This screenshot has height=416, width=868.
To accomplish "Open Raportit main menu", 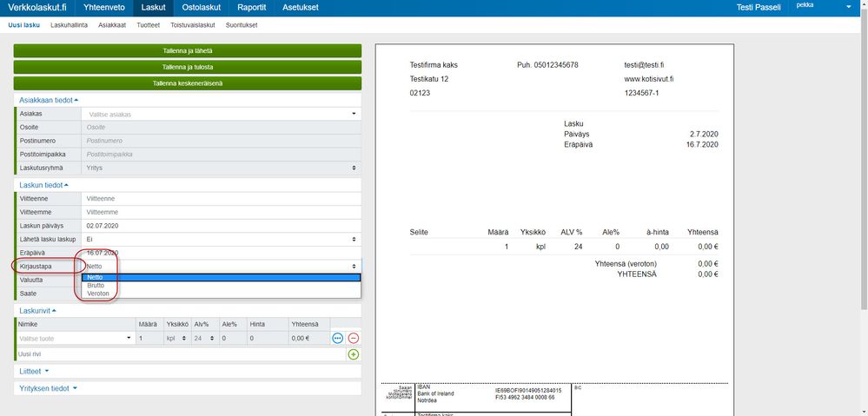I will click(251, 8).
